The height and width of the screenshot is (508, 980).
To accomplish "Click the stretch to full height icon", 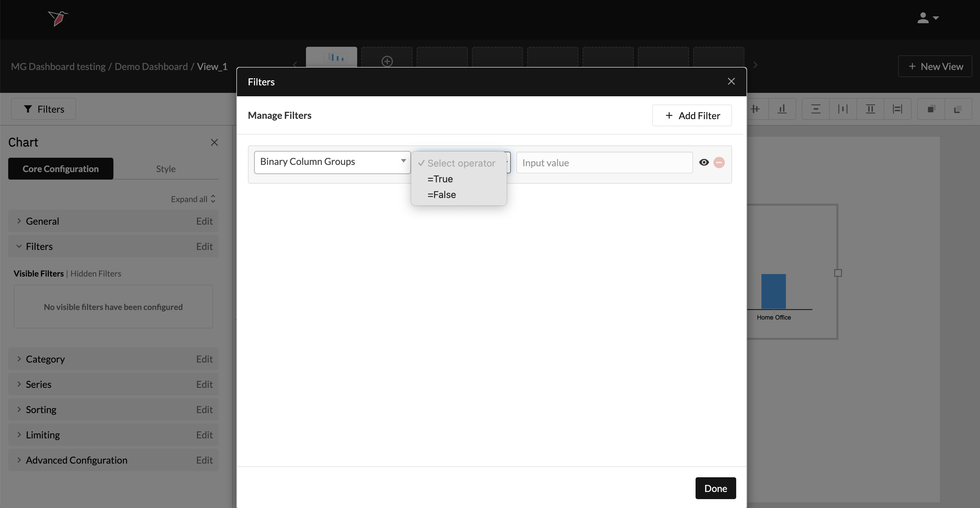I will 870,109.
